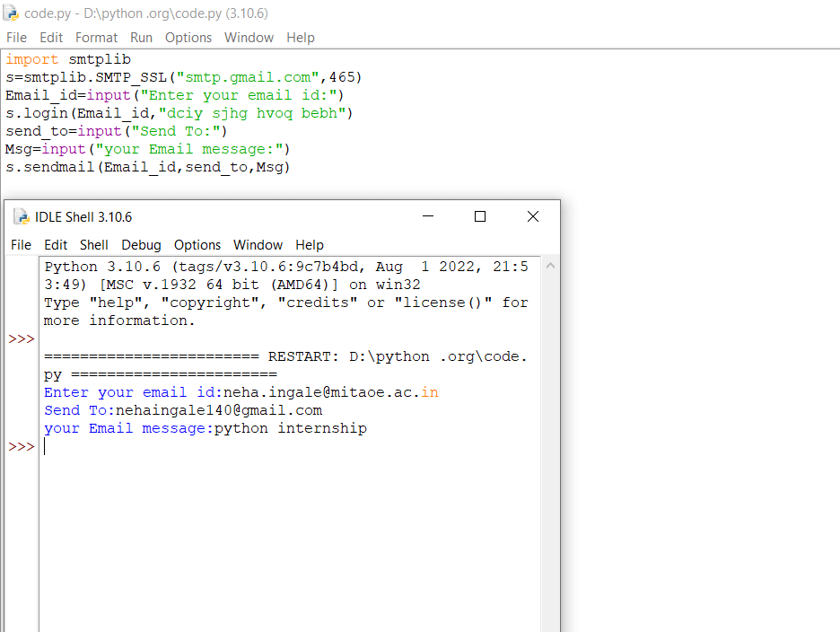This screenshot has width=840, height=632.
Task: Open the Help menu in IDLE Shell
Action: (x=309, y=244)
